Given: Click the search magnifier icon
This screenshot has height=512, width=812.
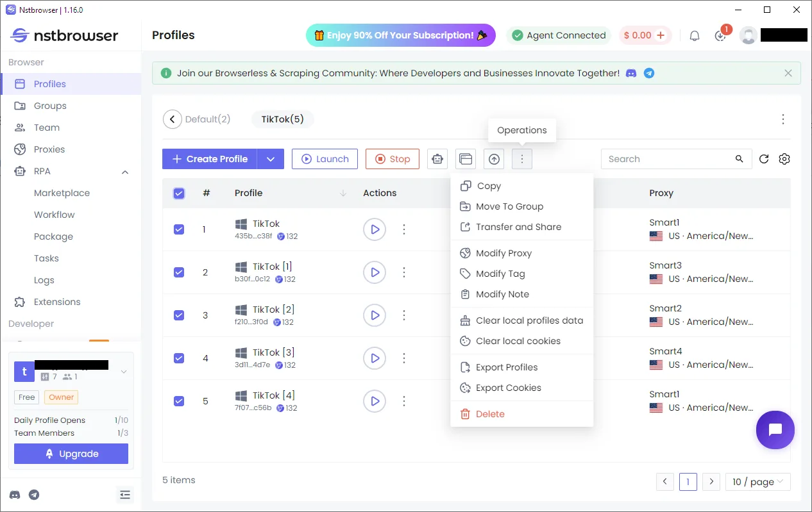Looking at the screenshot, I should click(740, 159).
